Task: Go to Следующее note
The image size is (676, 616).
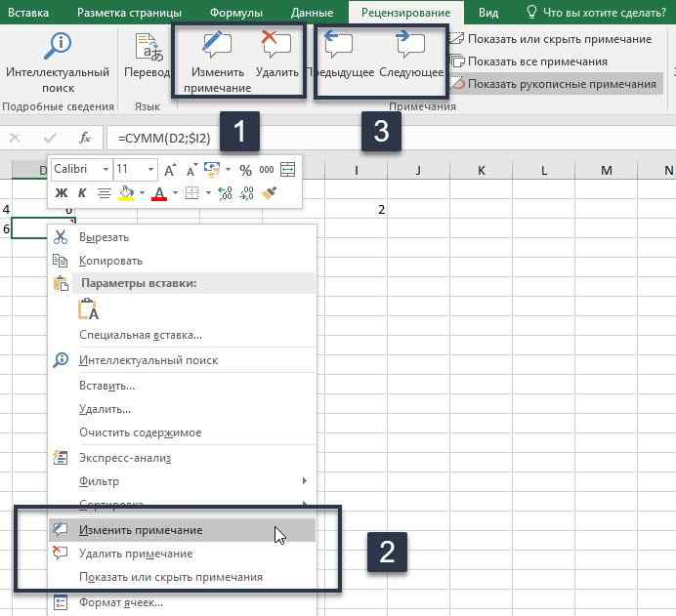Action: tap(411, 55)
